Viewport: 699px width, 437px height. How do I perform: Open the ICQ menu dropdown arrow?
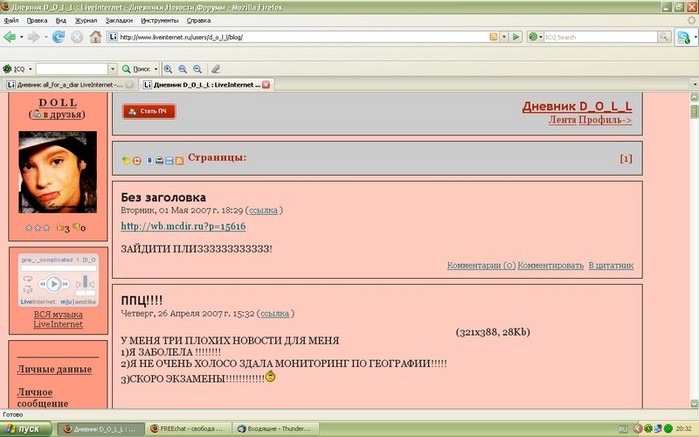[30, 69]
